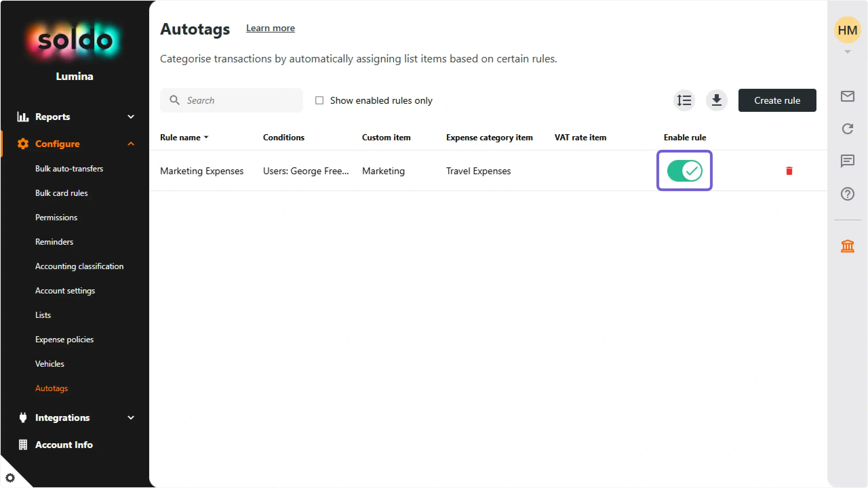Click the Marketing custom item cell
868x488 pixels.
(x=383, y=171)
